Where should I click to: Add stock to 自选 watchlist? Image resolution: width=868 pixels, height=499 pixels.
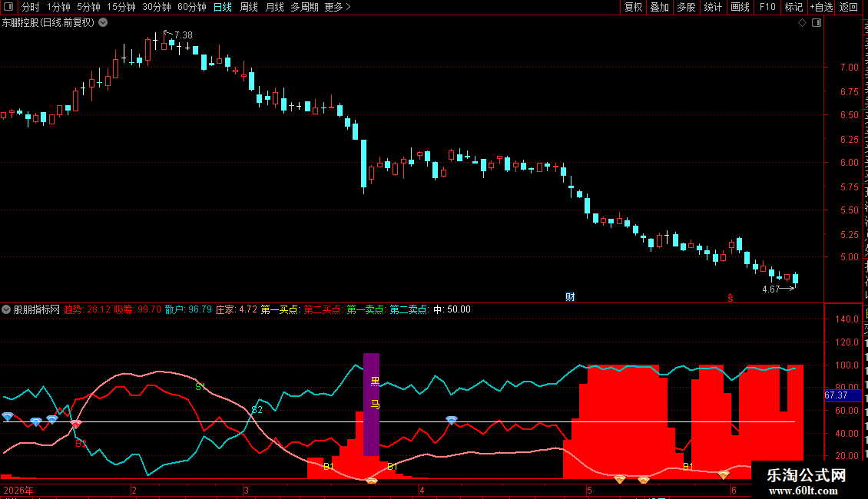pyautogui.click(x=821, y=7)
